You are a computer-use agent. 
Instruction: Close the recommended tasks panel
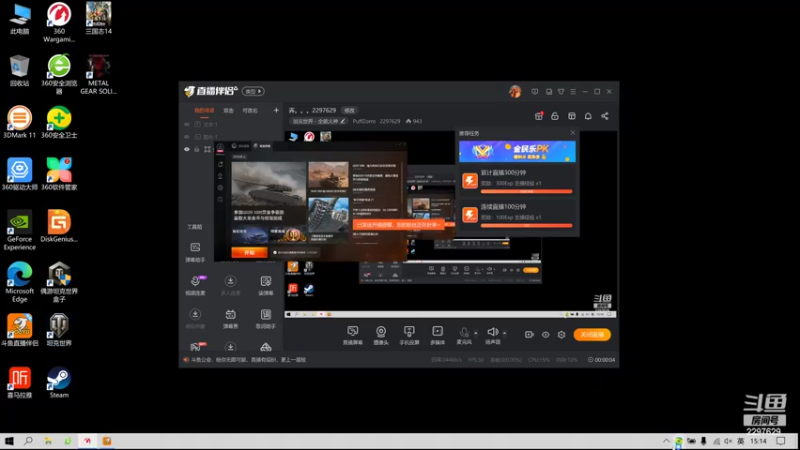tap(572, 133)
